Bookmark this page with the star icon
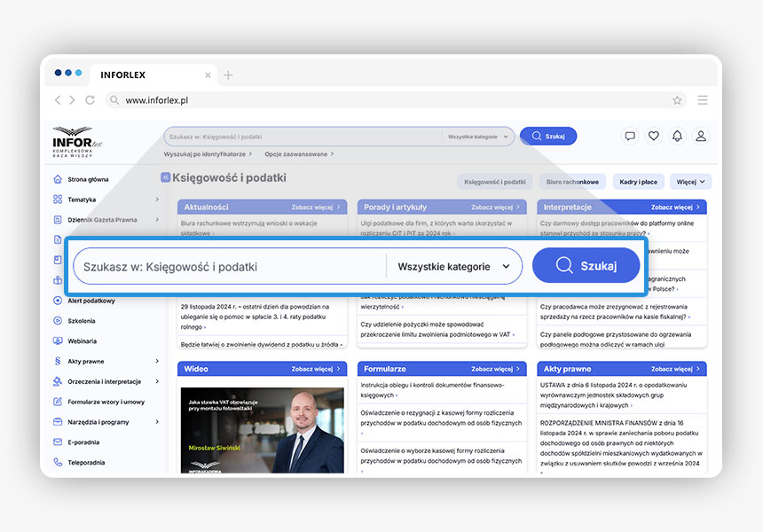This screenshot has width=763, height=532. (x=677, y=100)
